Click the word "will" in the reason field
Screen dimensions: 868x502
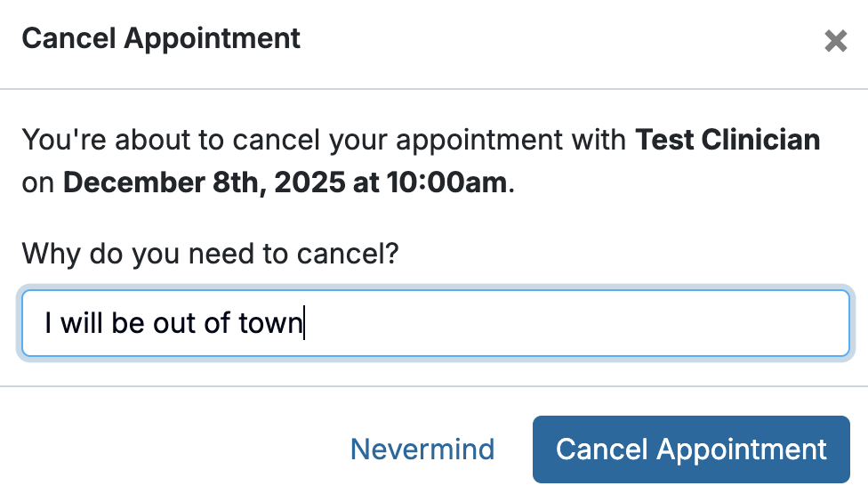82,323
